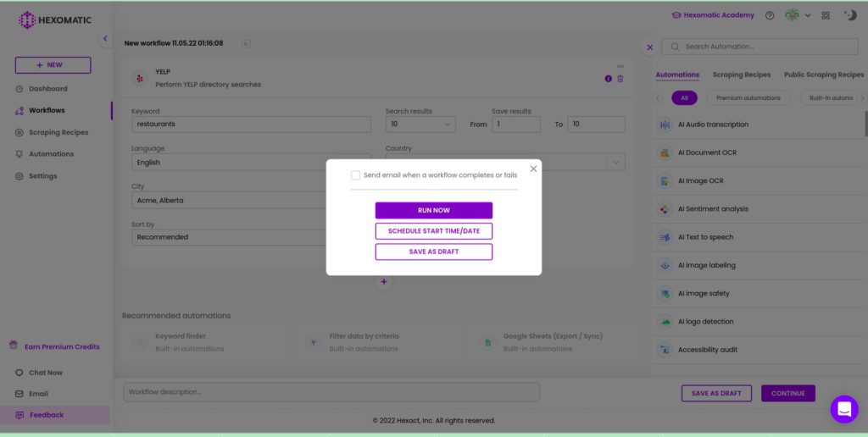Select AI image labeling automation

tap(757, 266)
